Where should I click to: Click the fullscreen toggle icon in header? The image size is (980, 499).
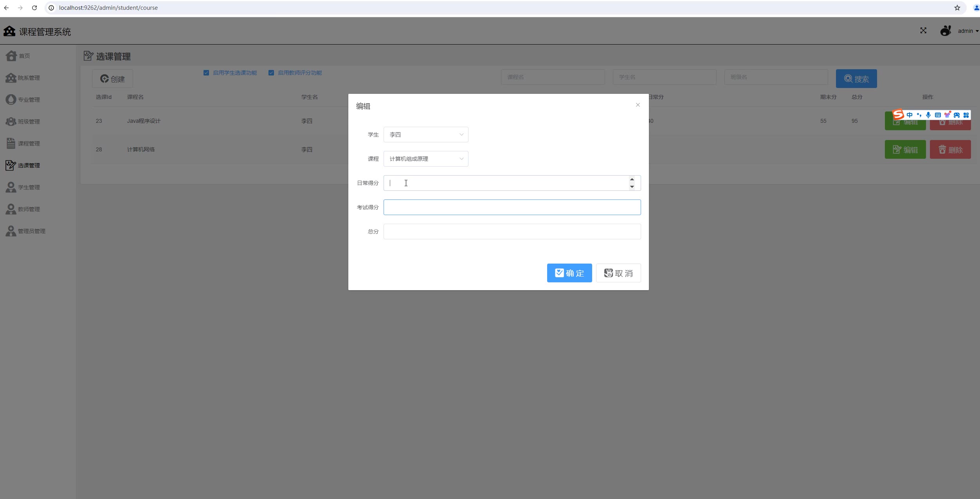click(x=923, y=31)
